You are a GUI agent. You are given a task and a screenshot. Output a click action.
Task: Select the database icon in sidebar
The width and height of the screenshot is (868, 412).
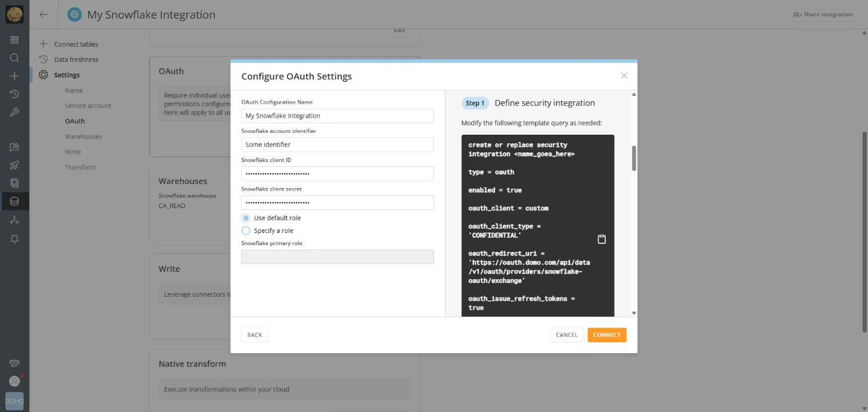[x=15, y=201]
